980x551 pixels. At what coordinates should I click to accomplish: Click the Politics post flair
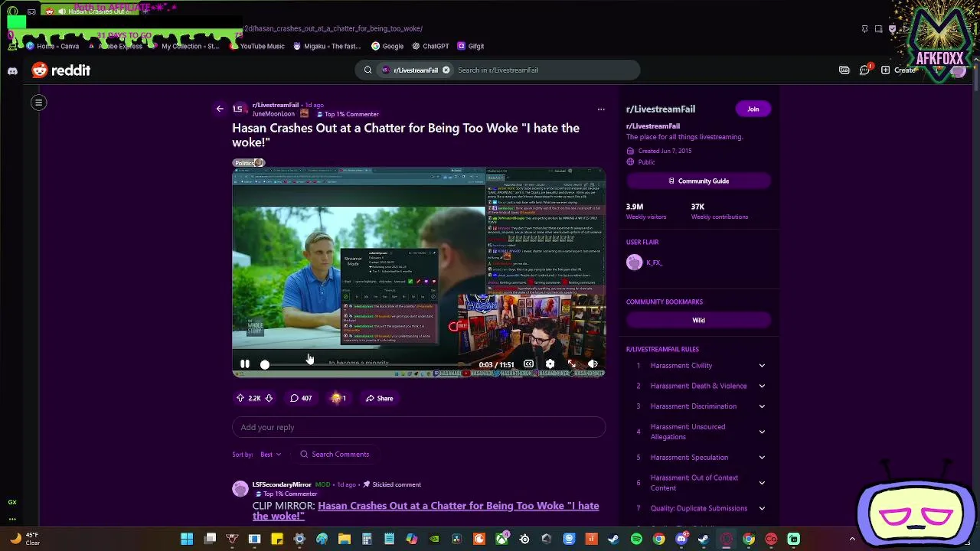point(248,163)
